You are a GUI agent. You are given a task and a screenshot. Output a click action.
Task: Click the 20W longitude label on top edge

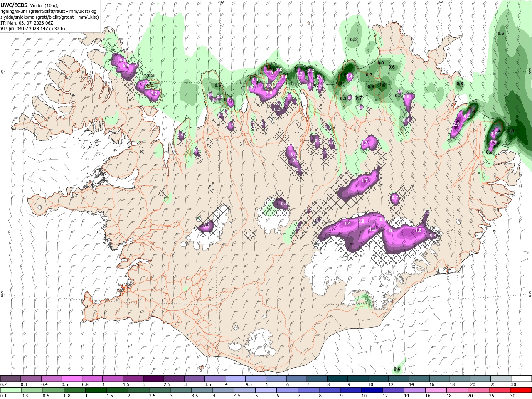pyautogui.click(x=221, y=2)
